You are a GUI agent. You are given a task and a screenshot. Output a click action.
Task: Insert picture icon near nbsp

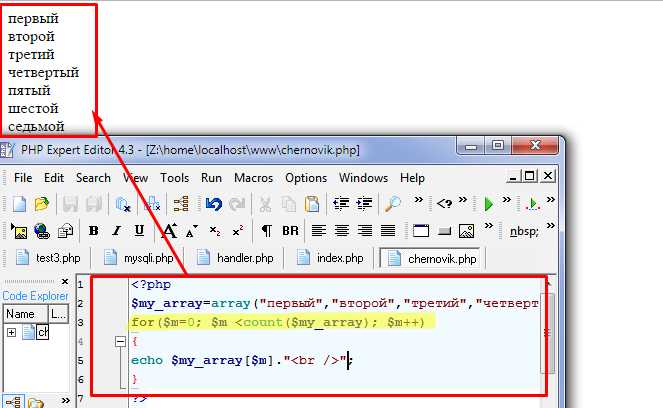(466, 231)
